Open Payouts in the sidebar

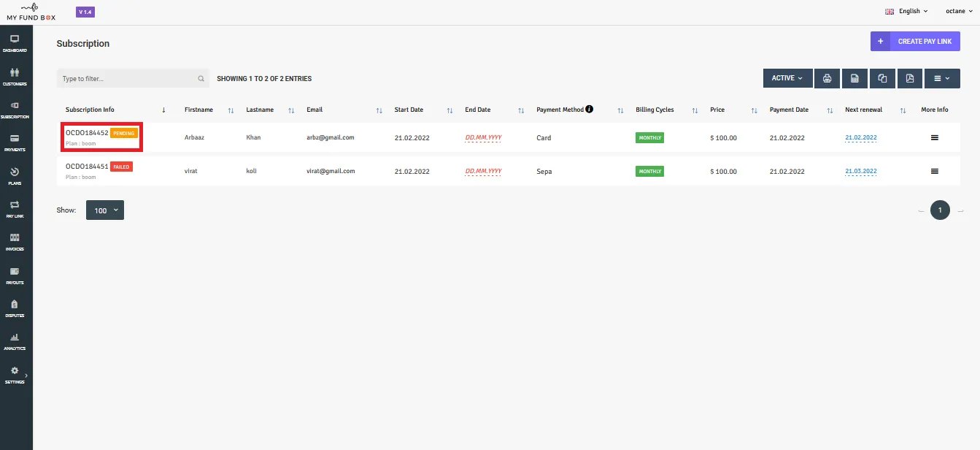[15, 275]
